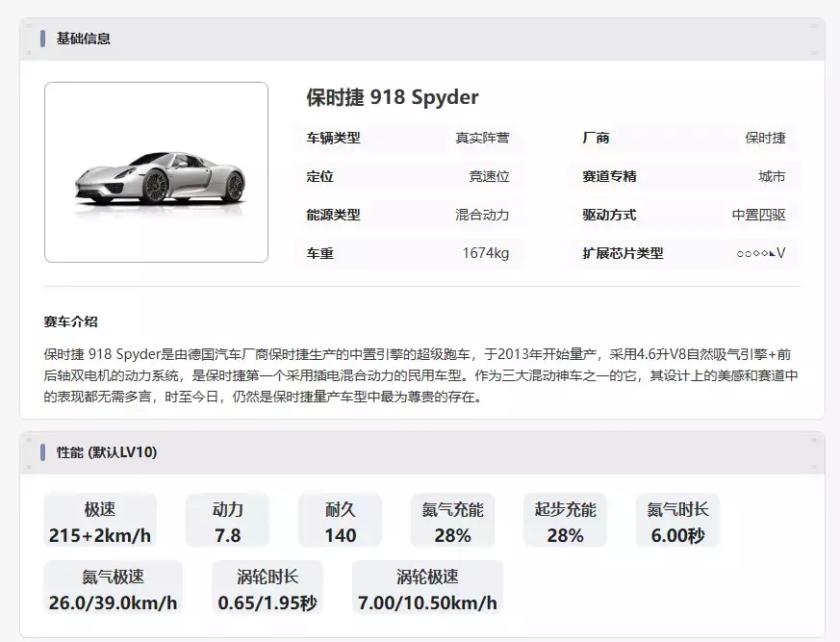Click the 0.65/1.95秒 turbo duration value
The height and width of the screenshot is (642, 840).
[x=267, y=603]
